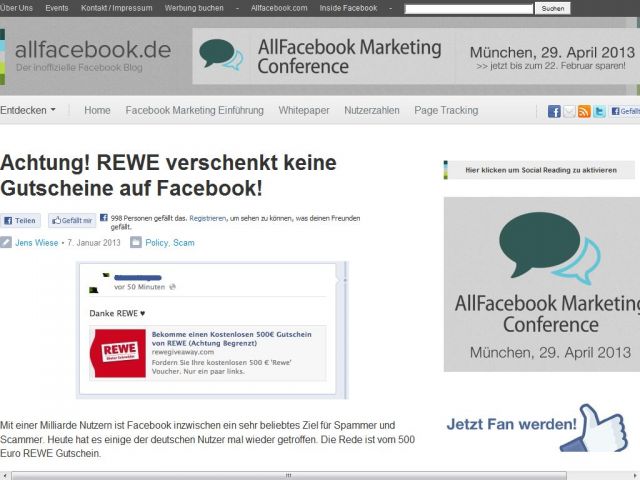The height and width of the screenshot is (480, 640).
Task: Open the Kontakt / Impressum link
Action: tap(116, 8)
